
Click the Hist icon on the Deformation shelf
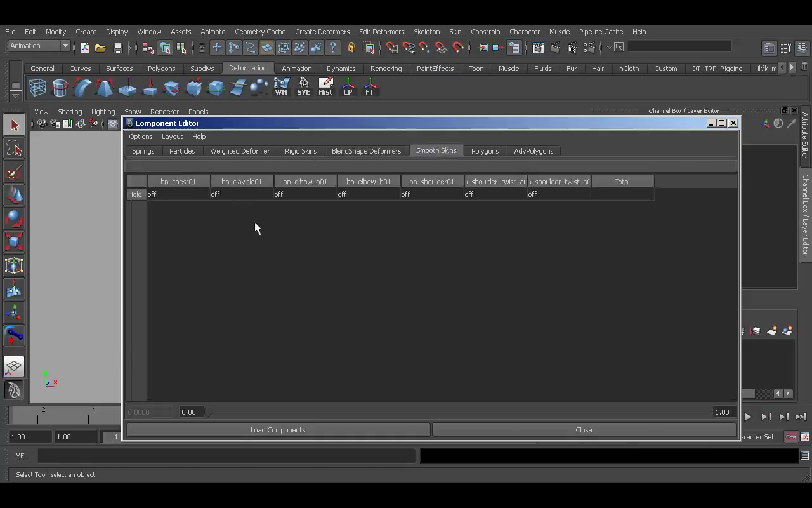(325, 86)
